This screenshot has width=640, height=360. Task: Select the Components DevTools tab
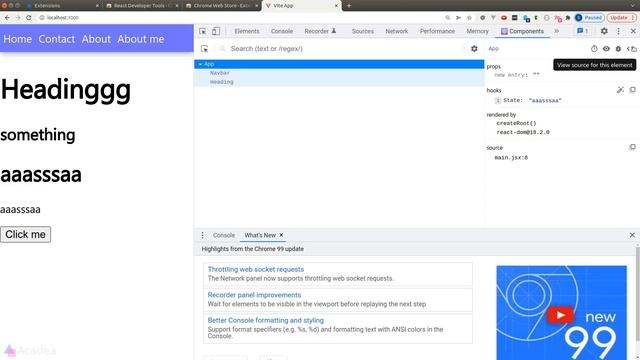coord(522,31)
